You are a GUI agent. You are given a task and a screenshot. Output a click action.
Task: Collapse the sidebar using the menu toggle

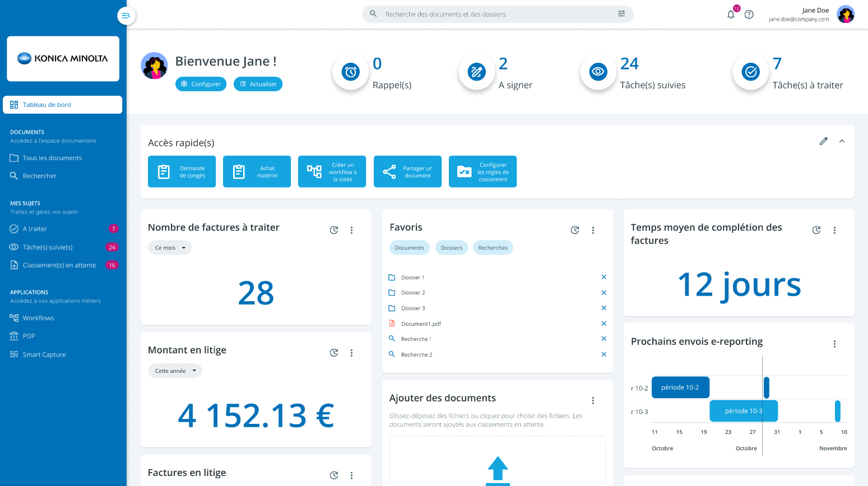tap(126, 16)
